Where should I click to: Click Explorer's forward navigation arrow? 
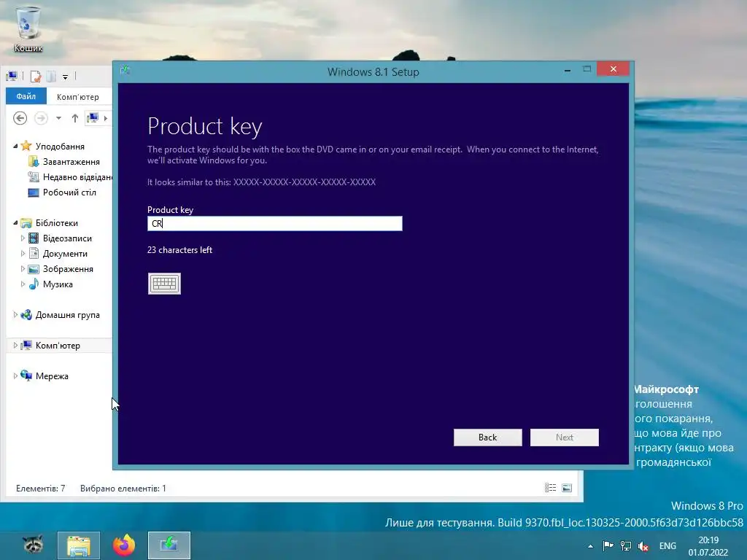(41, 118)
